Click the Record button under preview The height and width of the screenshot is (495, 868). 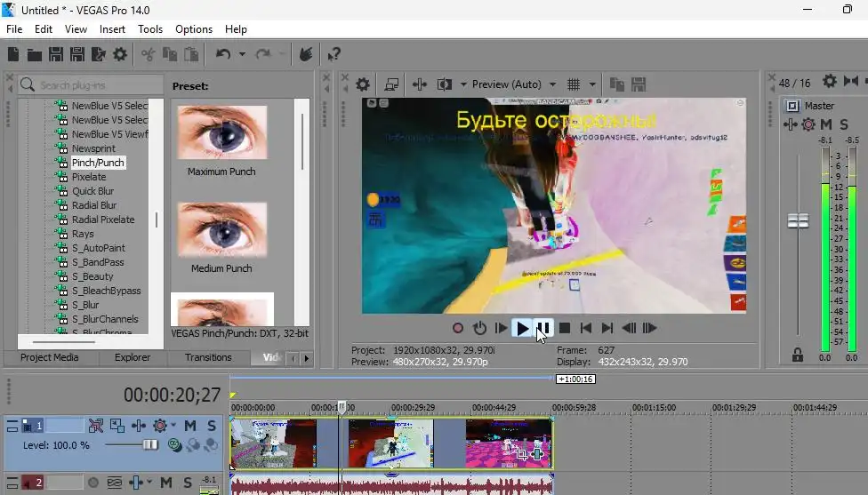point(458,329)
